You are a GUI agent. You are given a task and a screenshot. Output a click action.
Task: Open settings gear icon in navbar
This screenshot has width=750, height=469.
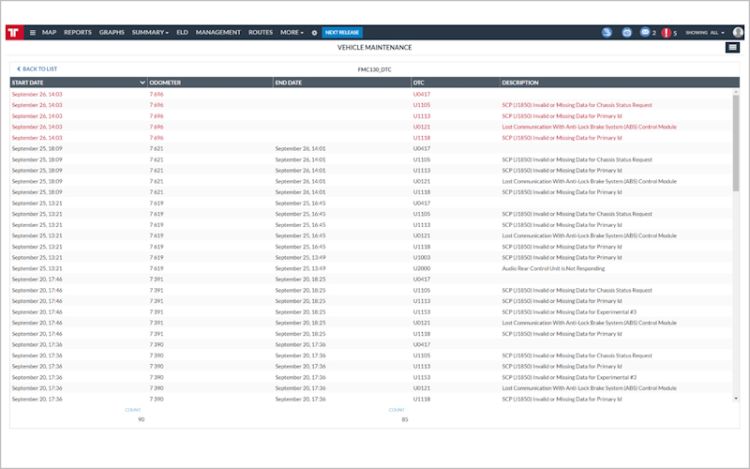(x=314, y=32)
